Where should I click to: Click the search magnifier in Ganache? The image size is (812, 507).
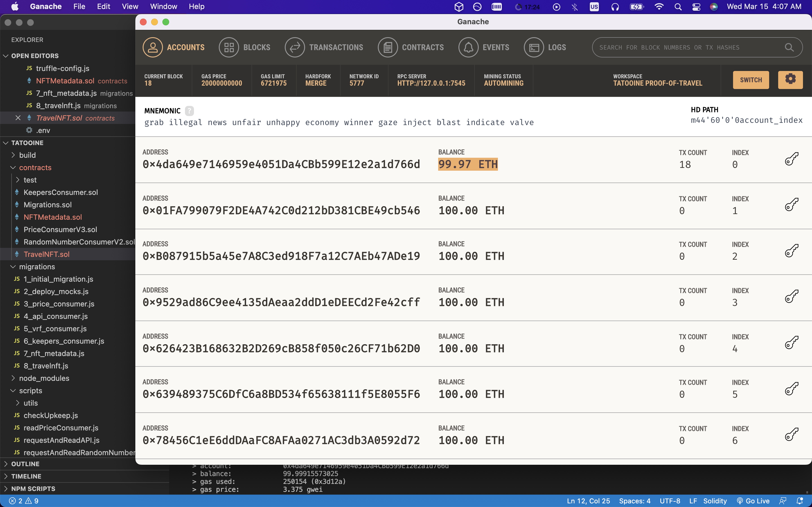(789, 47)
